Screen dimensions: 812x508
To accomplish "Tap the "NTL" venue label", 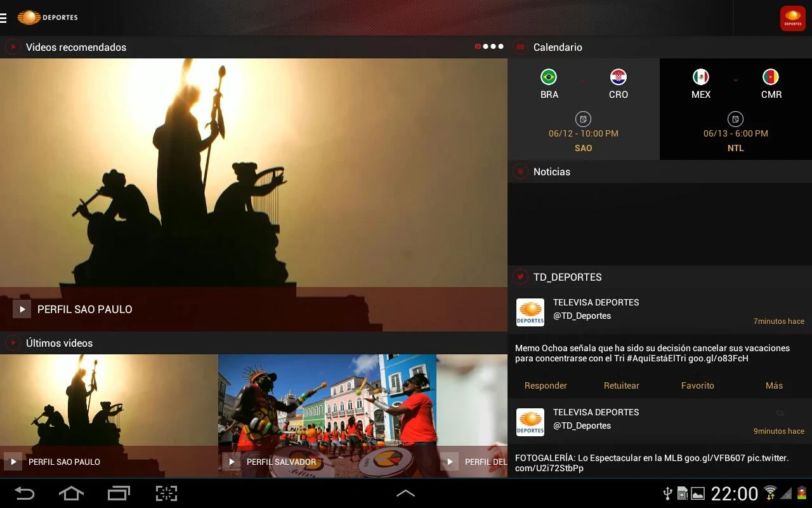I will coord(736,148).
